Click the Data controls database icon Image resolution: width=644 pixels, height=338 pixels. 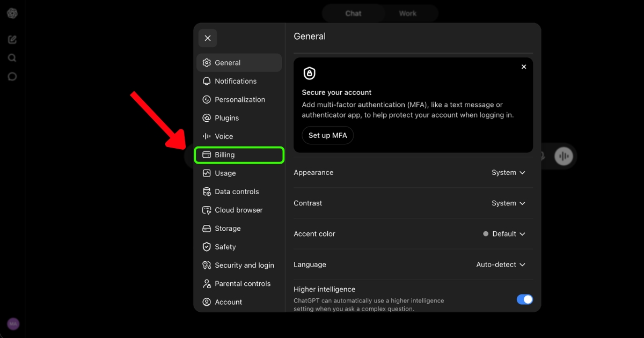click(207, 192)
